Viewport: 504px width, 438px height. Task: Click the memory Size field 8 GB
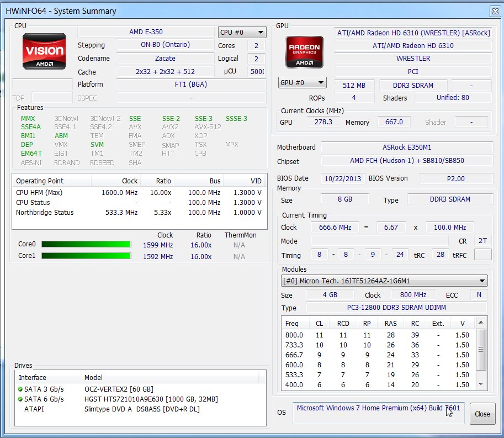point(345,199)
